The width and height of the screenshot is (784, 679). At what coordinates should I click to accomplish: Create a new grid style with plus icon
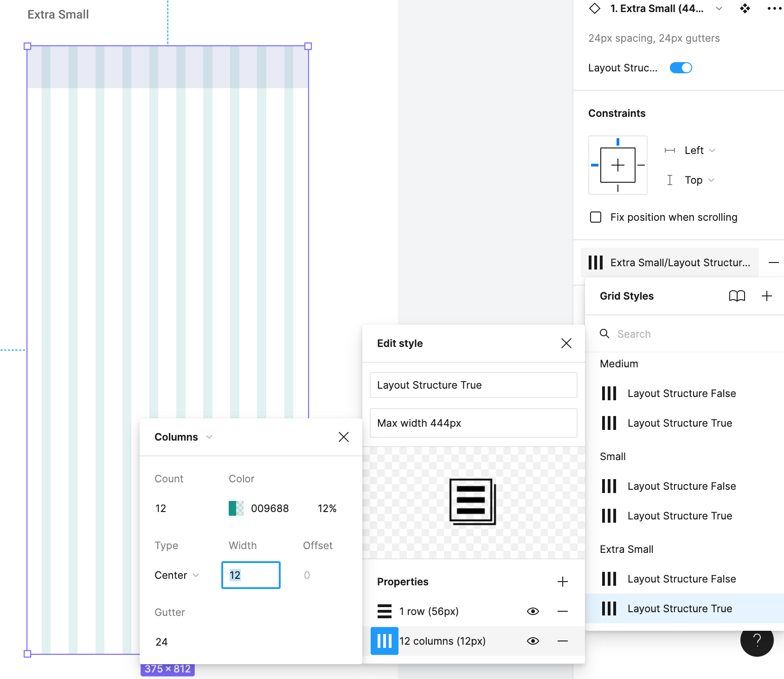click(x=767, y=296)
